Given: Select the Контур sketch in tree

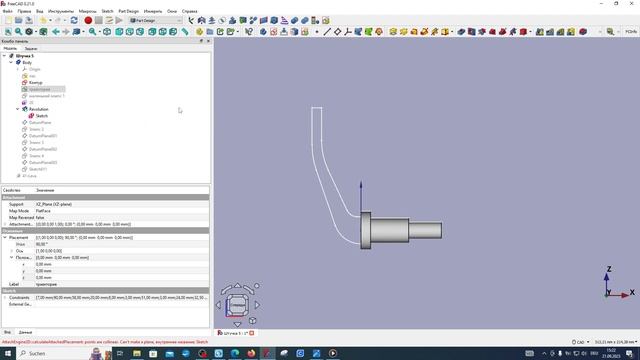Looking at the screenshot, I should tap(36, 82).
